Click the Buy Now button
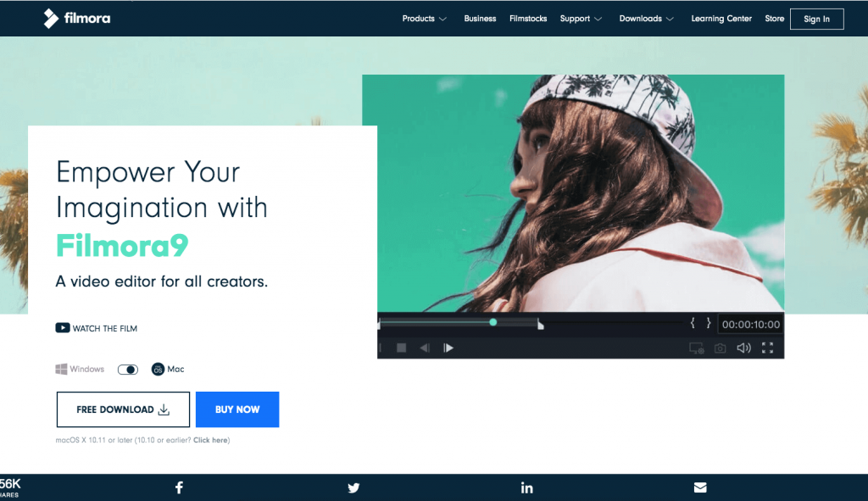 (237, 409)
